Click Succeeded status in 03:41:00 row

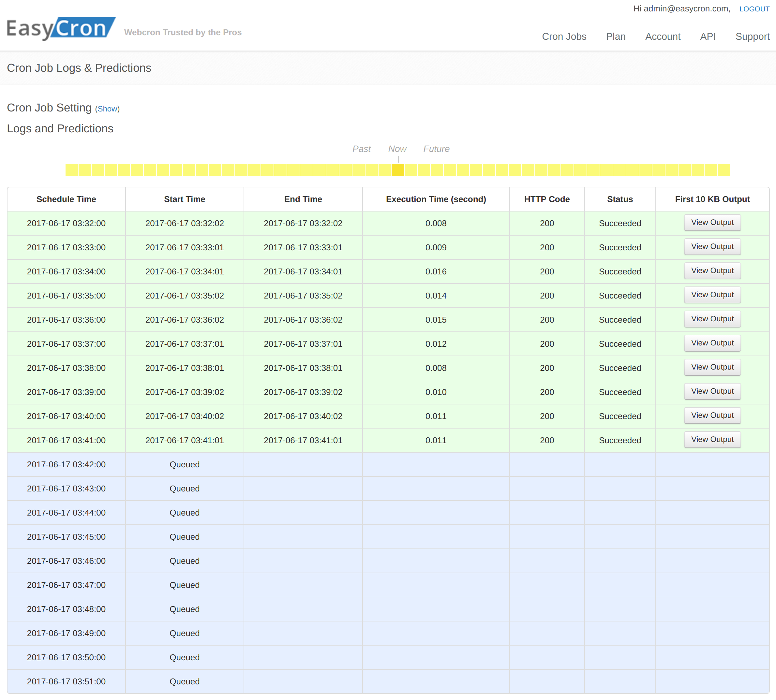tap(620, 440)
